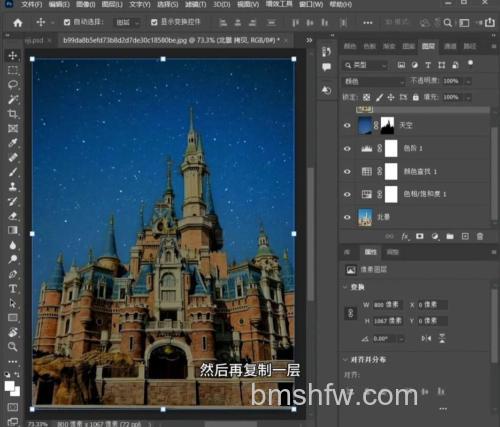Toggle the 显示变换控件 checkbox
This screenshot has height=427, width=500.
tap(154, 22)
